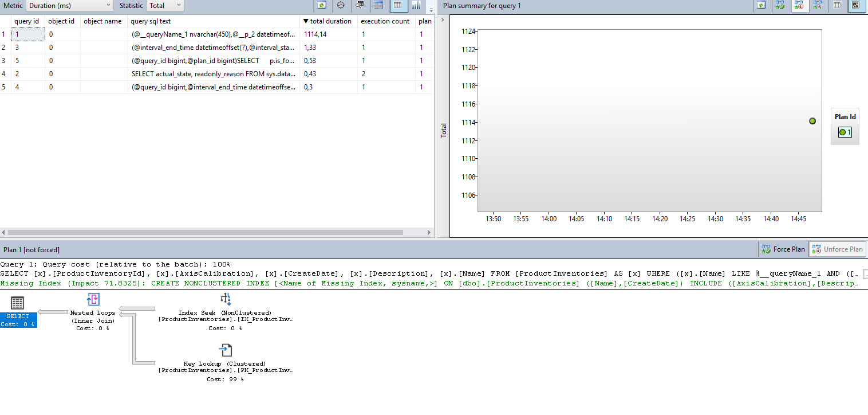Click the track query clock icon
Screen dimensions: 868x415
click(341, 6)
